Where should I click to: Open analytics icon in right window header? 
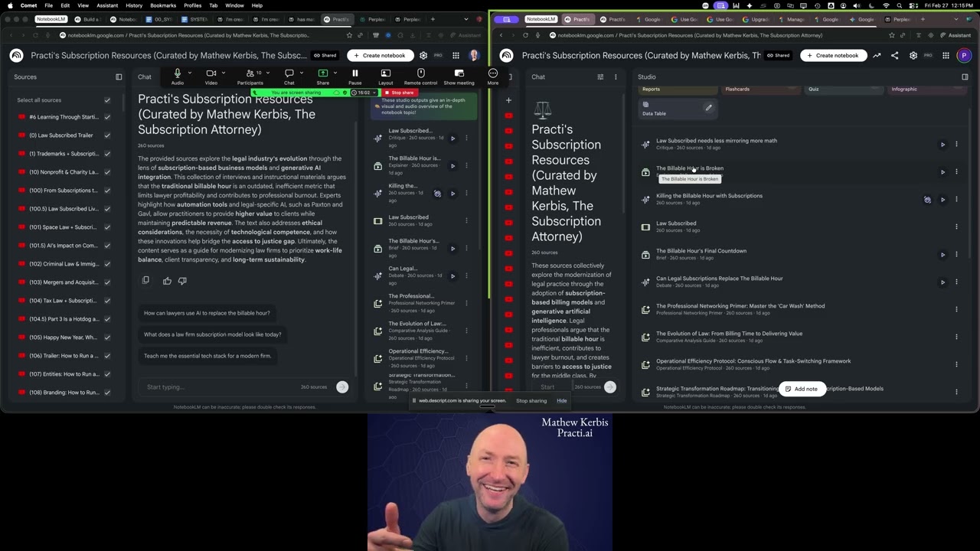[x=877, y=55]
